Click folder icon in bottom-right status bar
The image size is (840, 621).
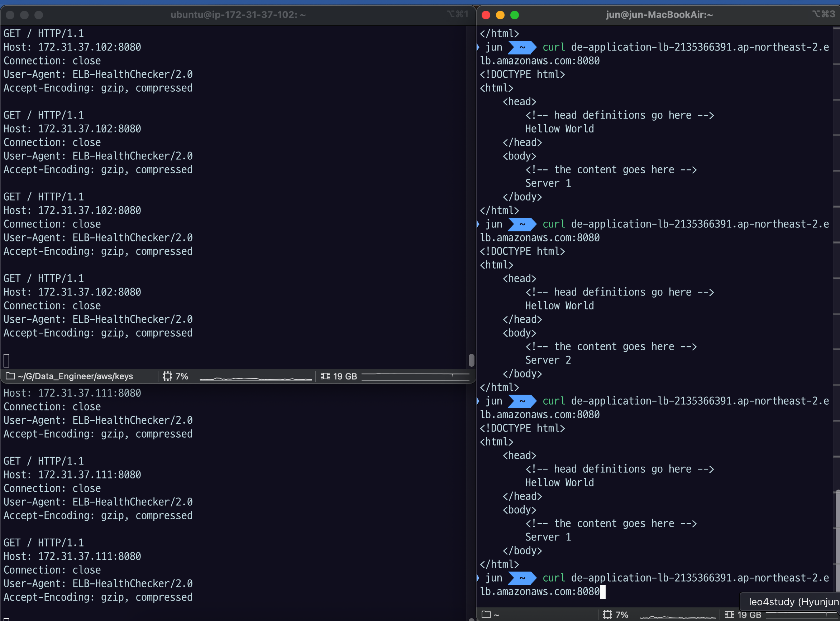486,614
